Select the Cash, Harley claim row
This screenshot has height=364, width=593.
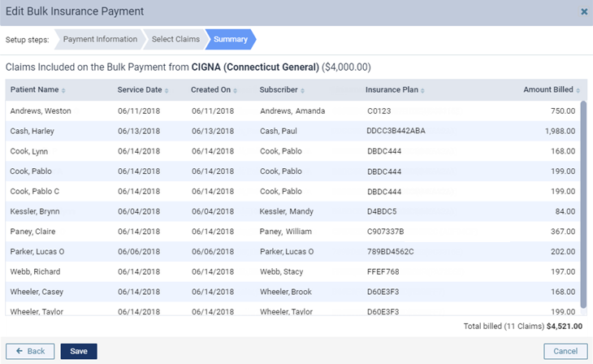coord(292,131)
